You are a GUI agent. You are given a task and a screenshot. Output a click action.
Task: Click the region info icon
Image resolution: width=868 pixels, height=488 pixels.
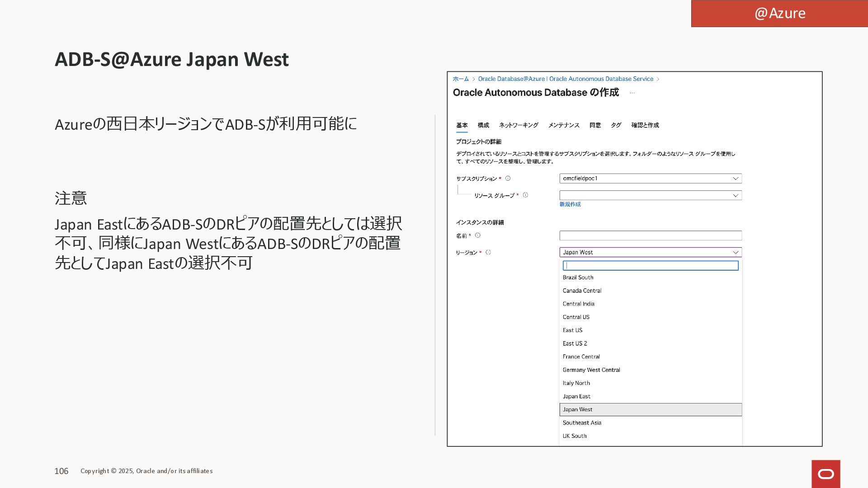point(488,253)
